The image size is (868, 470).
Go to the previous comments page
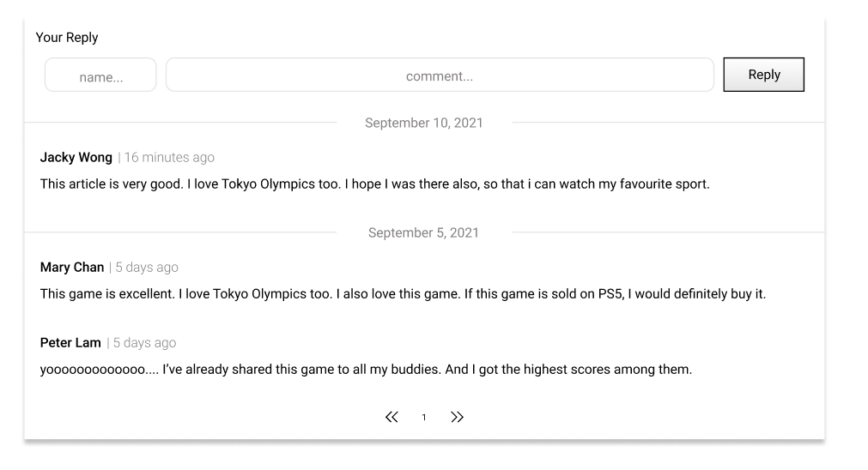392,417
